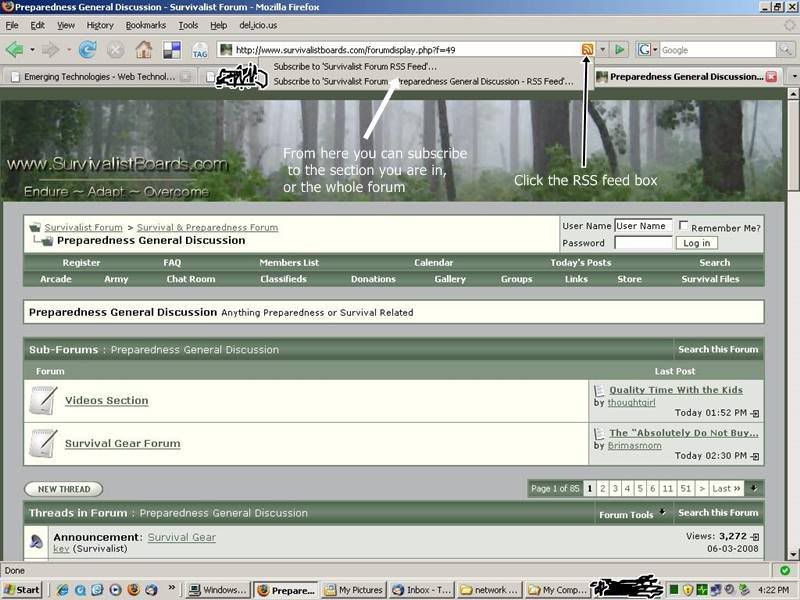Click green checkmark in status bar
Screen dimensions: 800x600
tap(785, 570)
